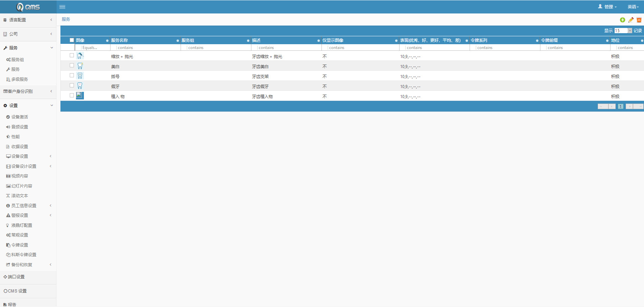This screenshot has width=644, height=308.
Task: Toggle the hamburger sidebar menu
Action: [x=63, y=7]
